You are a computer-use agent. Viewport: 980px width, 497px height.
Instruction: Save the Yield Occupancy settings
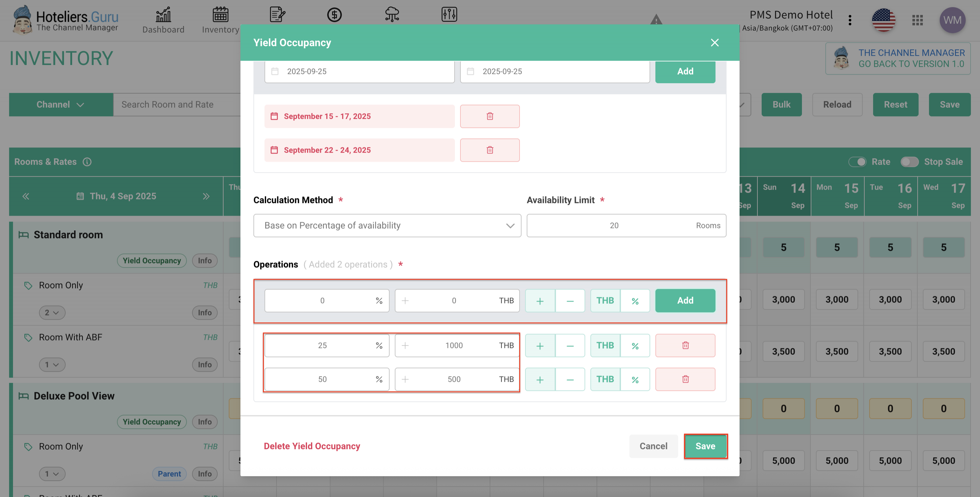[x=705, y=446]
